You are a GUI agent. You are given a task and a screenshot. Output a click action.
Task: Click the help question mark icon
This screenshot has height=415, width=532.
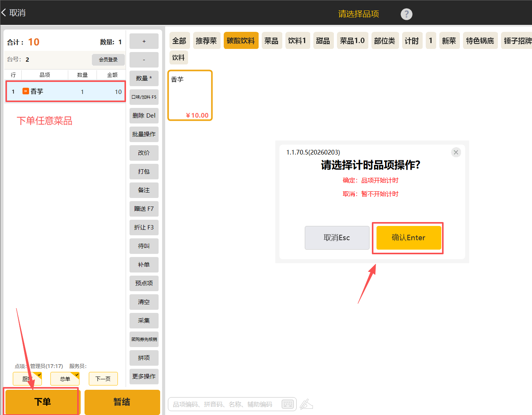point(406,14)
